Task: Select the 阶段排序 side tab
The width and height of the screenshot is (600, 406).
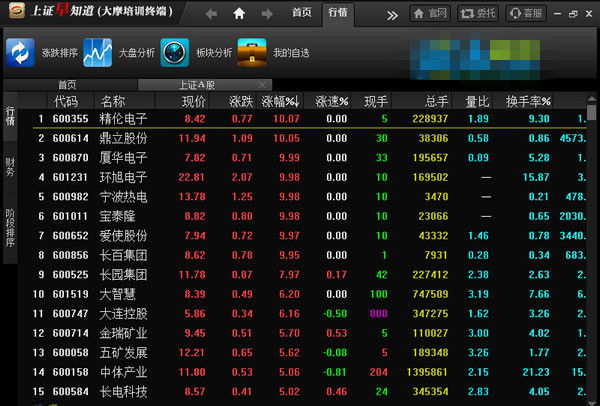Action: tap(10, 228)
